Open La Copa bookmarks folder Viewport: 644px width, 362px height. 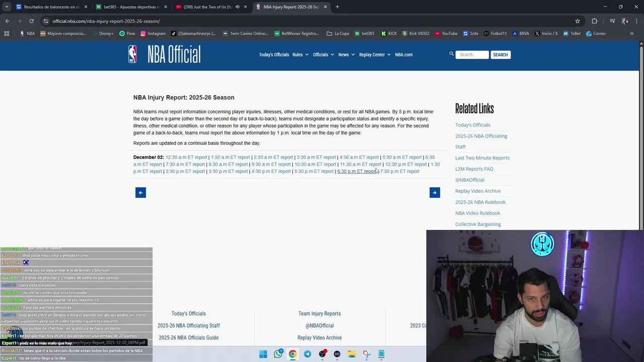click(338, 34)
